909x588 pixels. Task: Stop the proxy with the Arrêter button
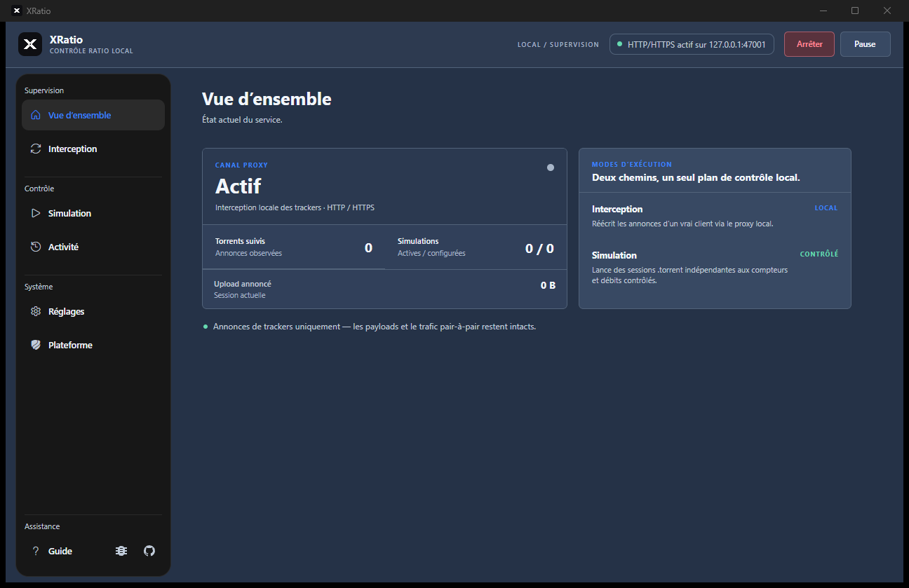(x=809, y=44)
